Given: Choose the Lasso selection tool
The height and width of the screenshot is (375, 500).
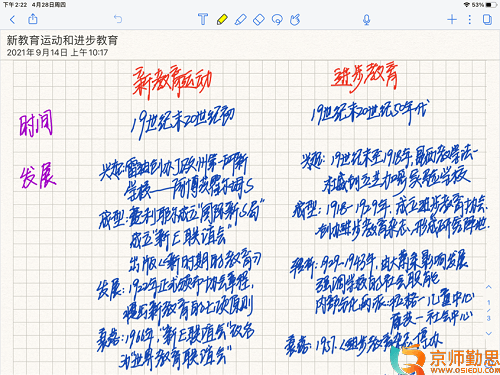Looking at the screenshot, I should [x=277, y=19].
